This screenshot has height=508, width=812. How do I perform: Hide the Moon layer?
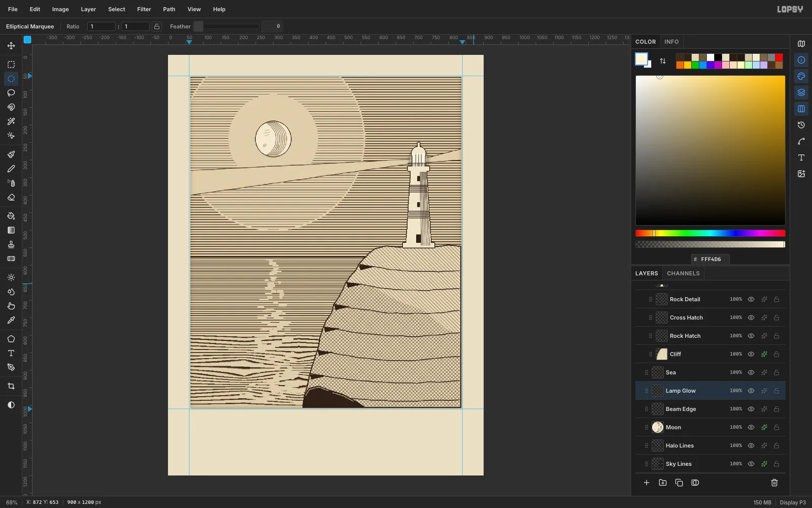click(x=751, y=427)
